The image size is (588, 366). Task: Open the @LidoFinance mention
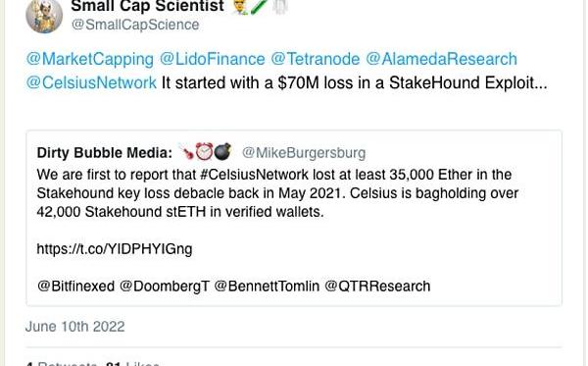coord(213,59)
